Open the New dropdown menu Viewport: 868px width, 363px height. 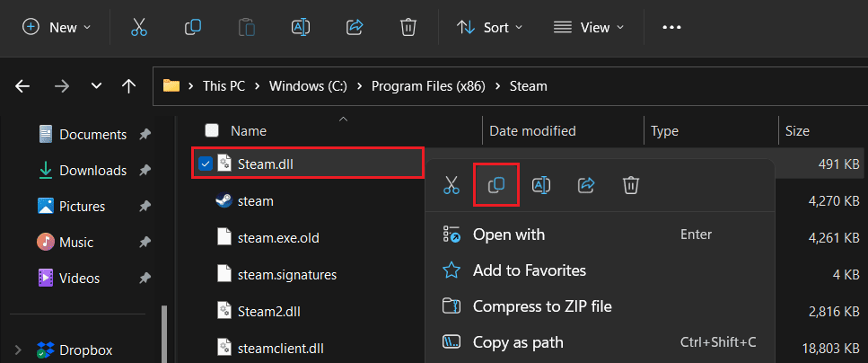coord(57,27)
